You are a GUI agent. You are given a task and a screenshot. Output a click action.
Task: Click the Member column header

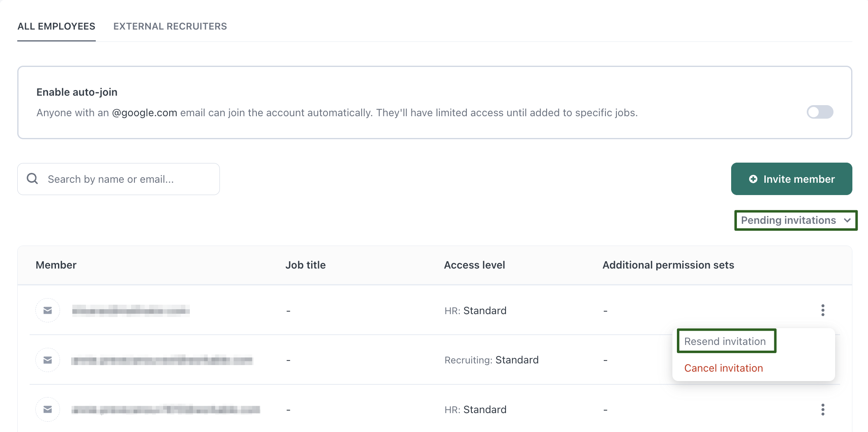tap(56, 265)
